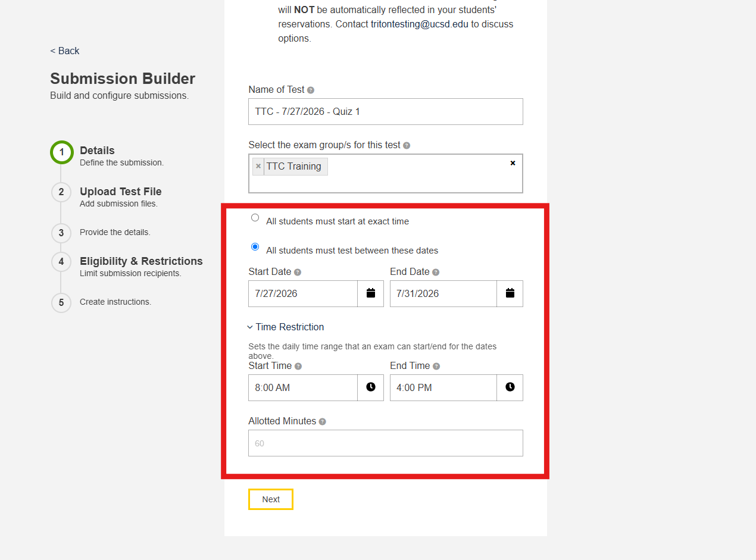Show help icon next to End Date
This screenshot has width=756, height=560.
click(436, 272)
